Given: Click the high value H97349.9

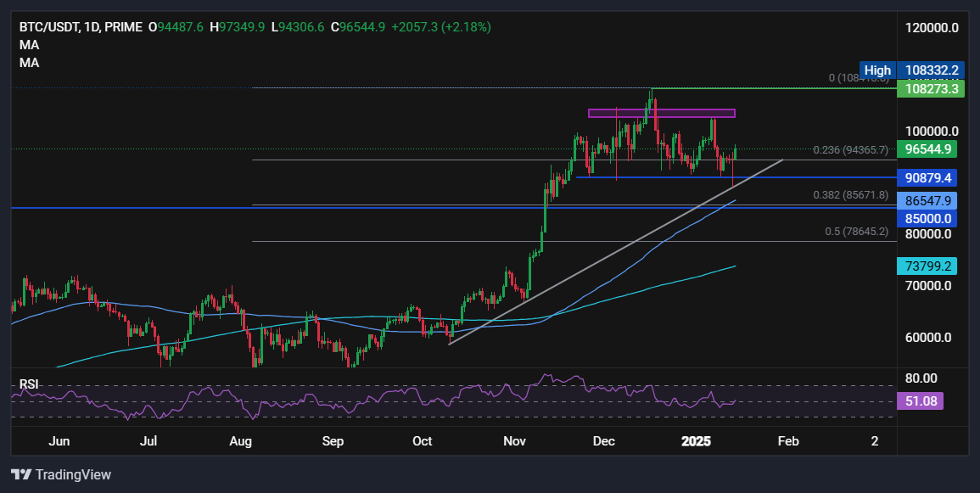Looking at the screenshot, I should [237, 27].
